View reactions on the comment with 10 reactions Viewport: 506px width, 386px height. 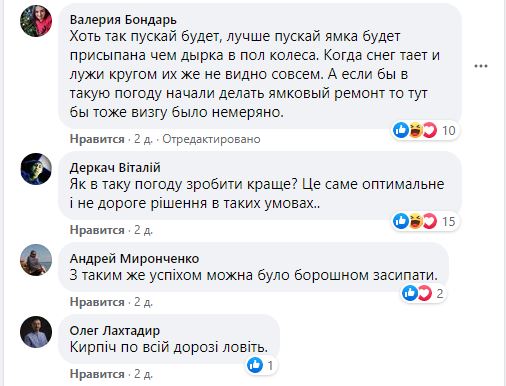(x=425, y=130)
